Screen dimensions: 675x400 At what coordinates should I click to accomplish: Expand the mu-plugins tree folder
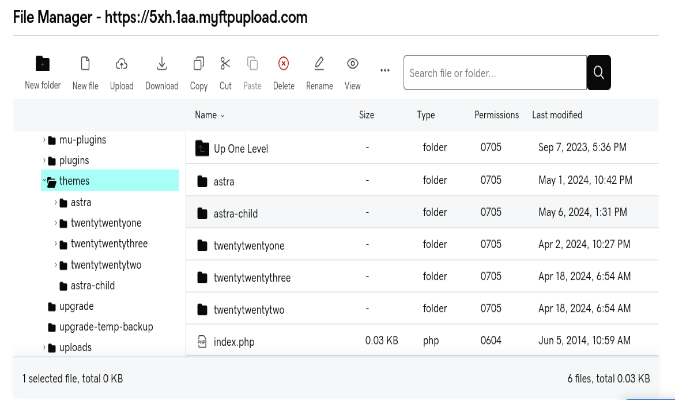(44, 140)
